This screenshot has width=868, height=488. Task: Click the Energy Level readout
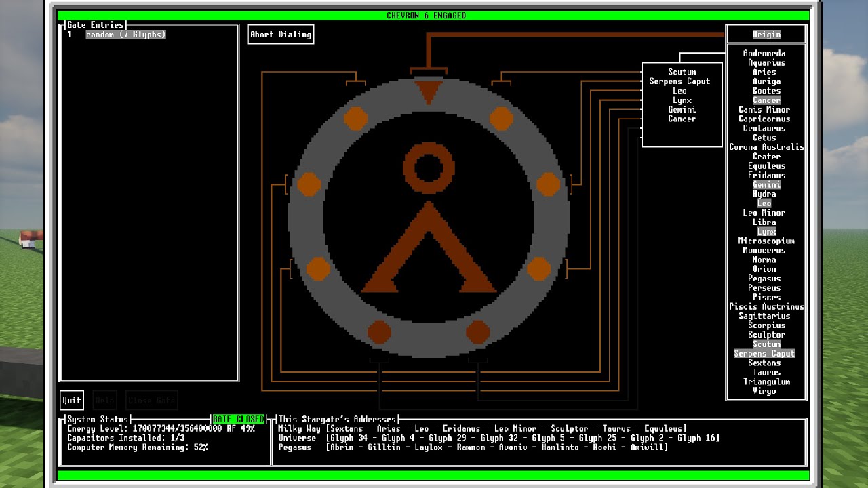161,429
